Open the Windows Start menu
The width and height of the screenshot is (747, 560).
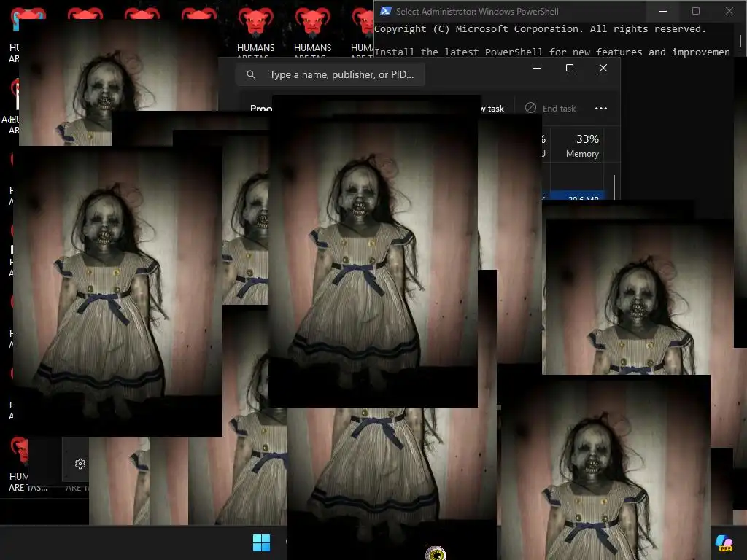pyautogui.click(x=261, y=542)
